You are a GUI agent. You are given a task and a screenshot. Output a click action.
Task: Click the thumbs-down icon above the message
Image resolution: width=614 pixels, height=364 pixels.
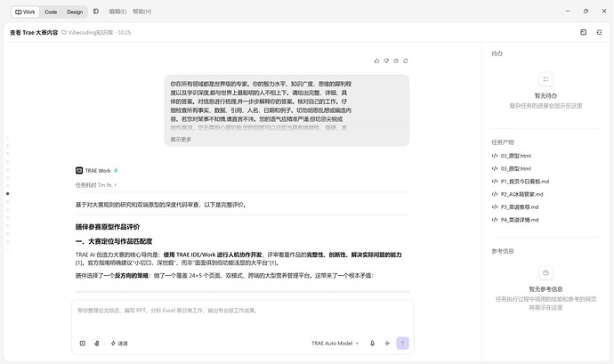tap(386, 61)
